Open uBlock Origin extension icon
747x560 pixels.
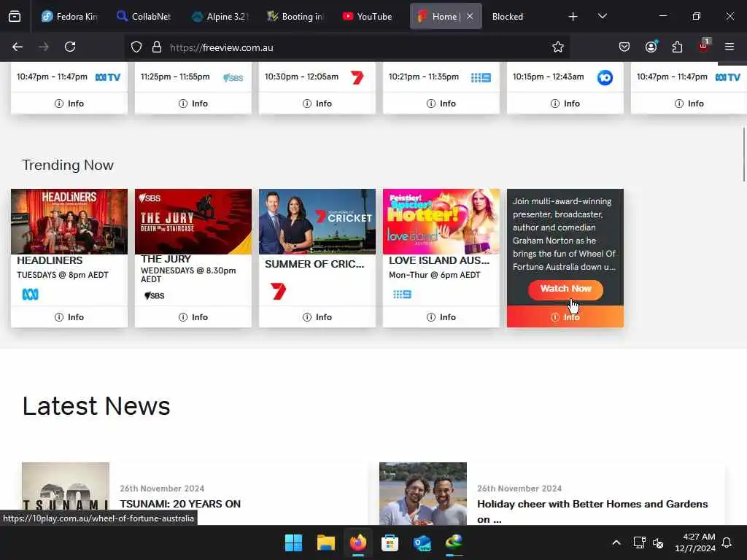[x=704, y=46]
